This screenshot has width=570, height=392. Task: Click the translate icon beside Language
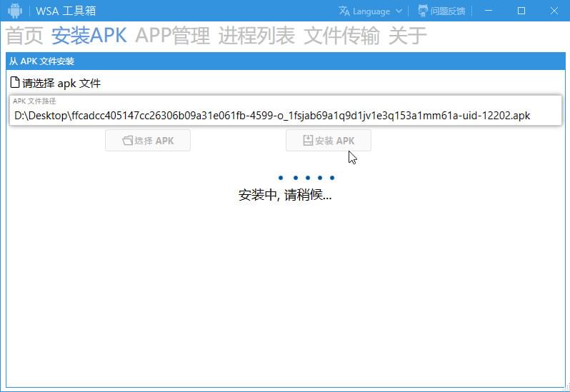tap(344, 11)
